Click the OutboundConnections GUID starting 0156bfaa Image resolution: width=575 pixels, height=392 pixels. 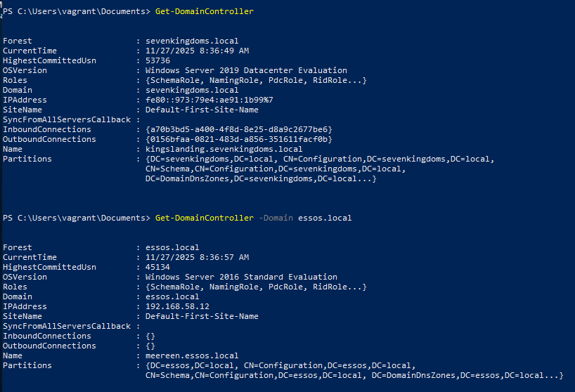click(x=238, y=139)
